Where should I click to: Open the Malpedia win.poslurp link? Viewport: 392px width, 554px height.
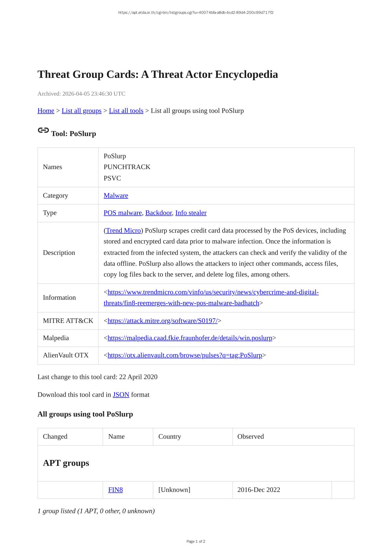pyautogui.click(x=190, y=338)
